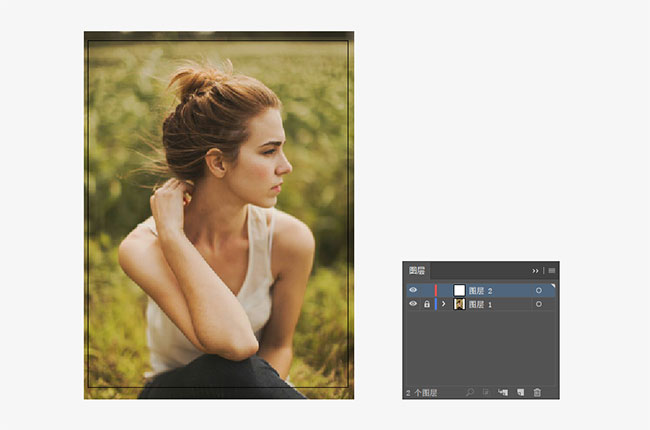Collapse the panel using the double-arrow icon
Image resolution: width=650 pixels, height=430 pixels.
pos(535,270)
